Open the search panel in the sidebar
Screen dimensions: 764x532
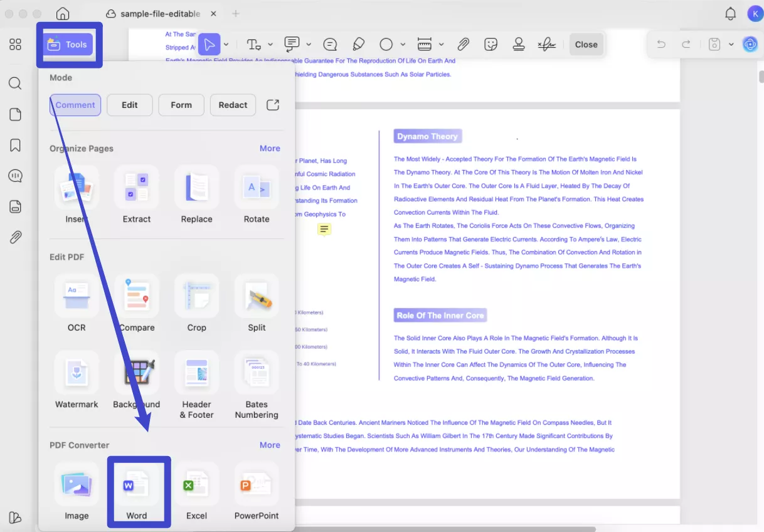[x=15, y=83]
